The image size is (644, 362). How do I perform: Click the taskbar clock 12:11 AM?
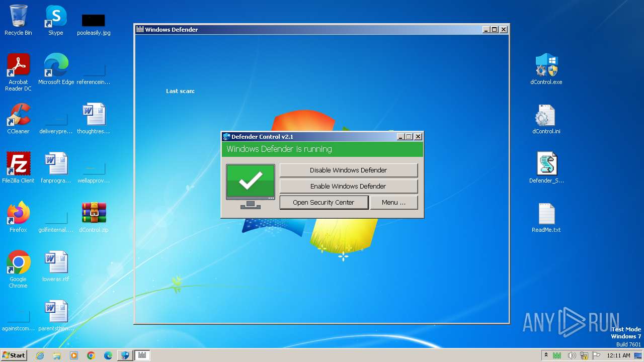point(618,355)
